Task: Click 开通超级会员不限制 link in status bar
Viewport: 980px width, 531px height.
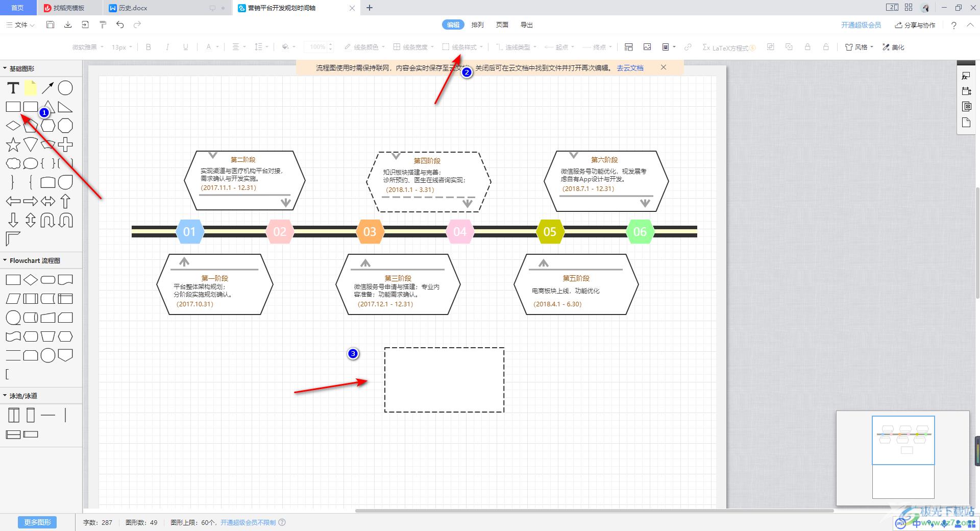Action: click(x=248, y=522)
